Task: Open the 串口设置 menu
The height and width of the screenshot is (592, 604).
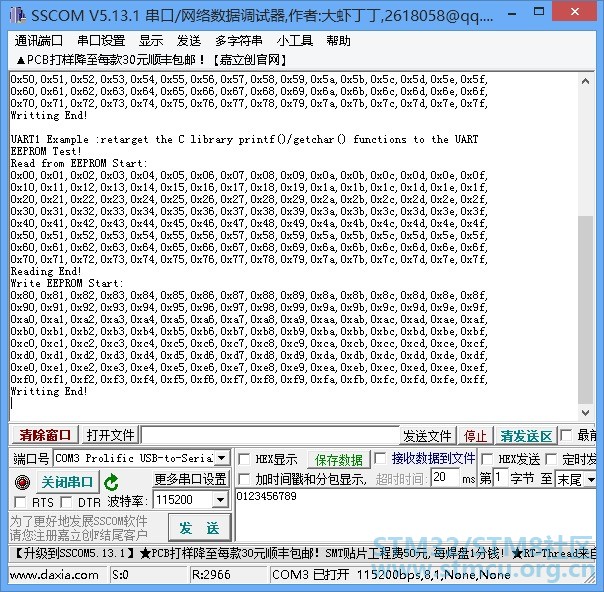Action: [101, 40]
